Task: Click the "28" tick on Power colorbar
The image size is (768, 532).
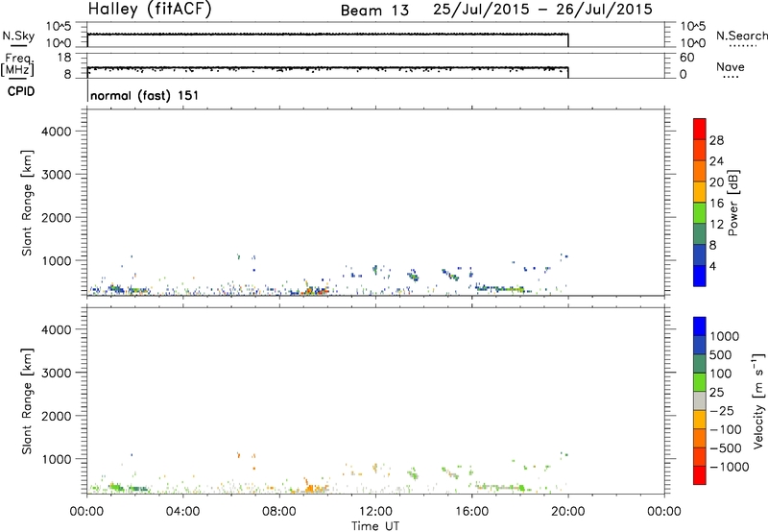Action: 716,140
